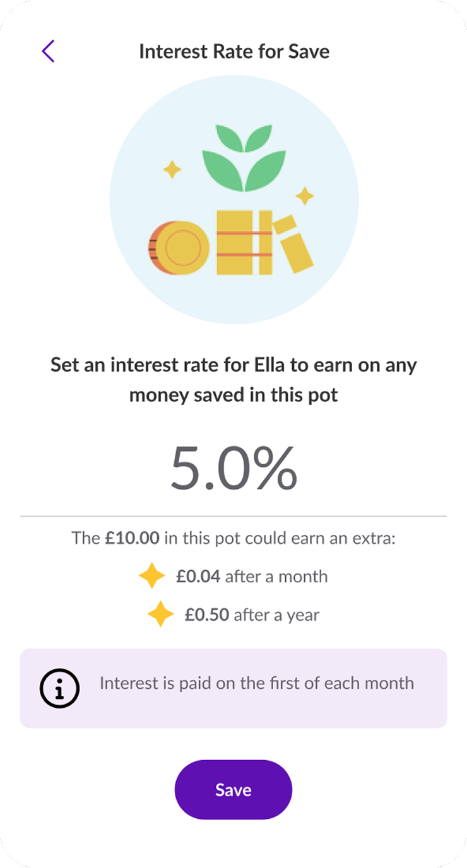
Task: Click the yellow star beside £0.50
Action: click(161, 614)
